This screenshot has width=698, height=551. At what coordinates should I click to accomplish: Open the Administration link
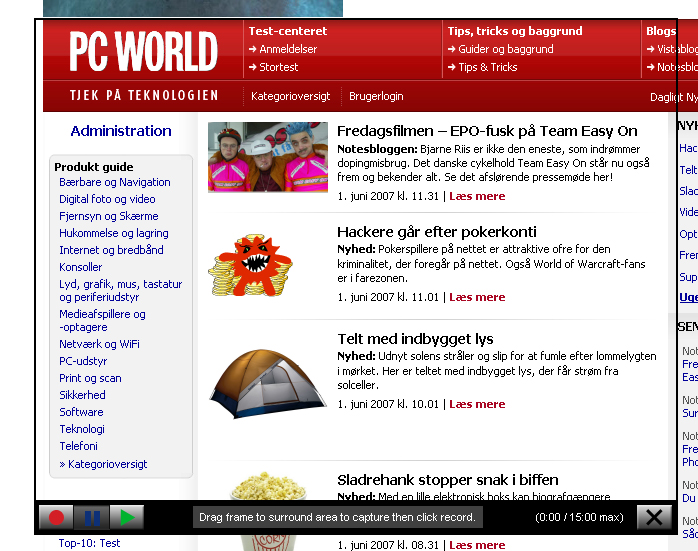121,131
